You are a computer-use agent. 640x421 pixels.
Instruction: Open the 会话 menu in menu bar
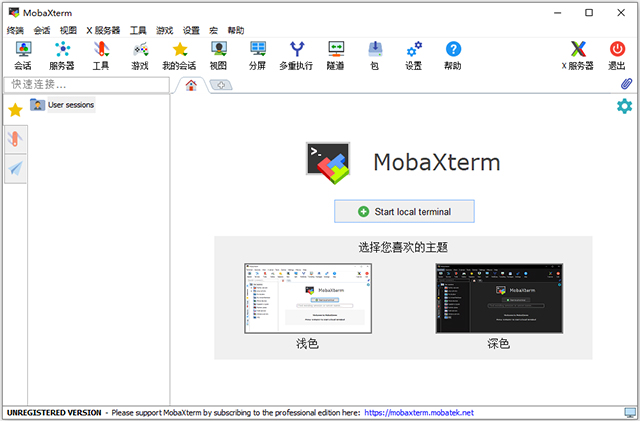(42, 30)
